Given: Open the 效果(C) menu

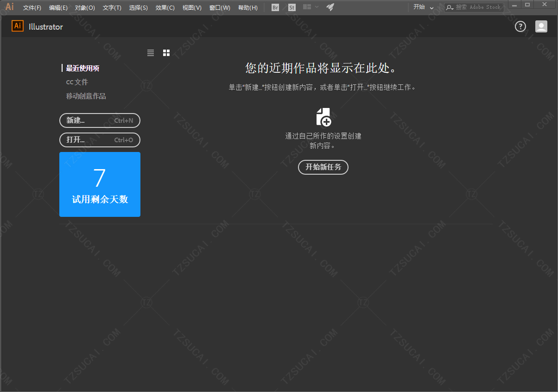Looking at the screenshot, I should (165, 7).
